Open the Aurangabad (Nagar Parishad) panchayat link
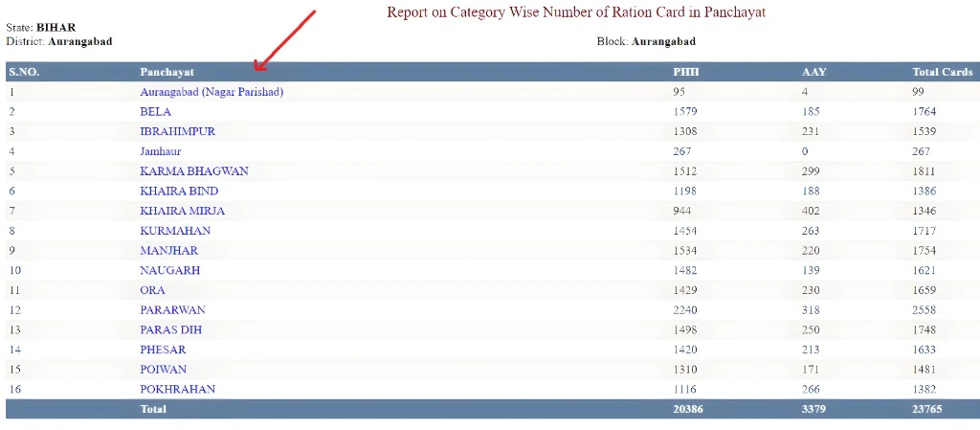This screenshot has width=980, height=430. click(212, 92)
